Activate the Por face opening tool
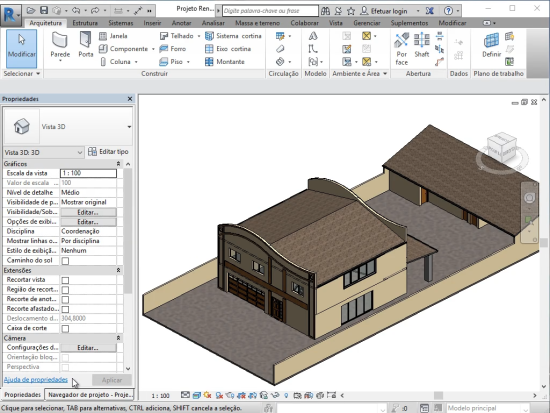Screen dimensions: 550x413 coord(402,49)
